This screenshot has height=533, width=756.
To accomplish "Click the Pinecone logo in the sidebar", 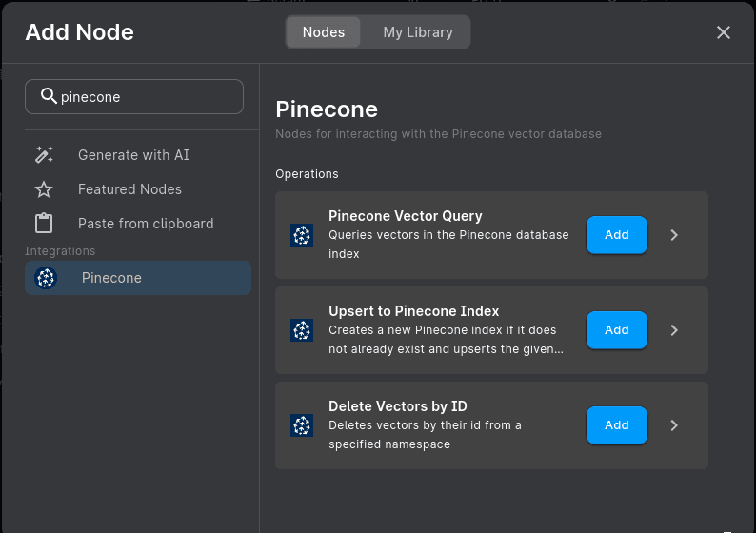I will click(x=46, y=278).
